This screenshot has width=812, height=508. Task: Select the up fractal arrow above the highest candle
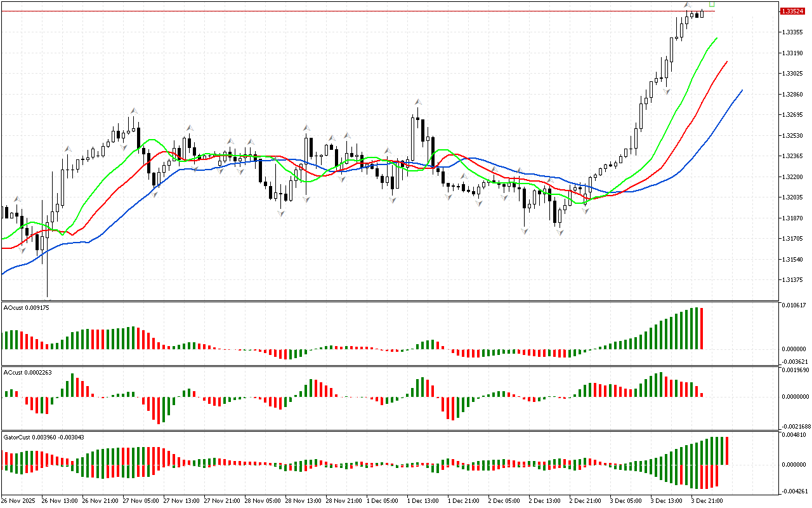point(687,5)
